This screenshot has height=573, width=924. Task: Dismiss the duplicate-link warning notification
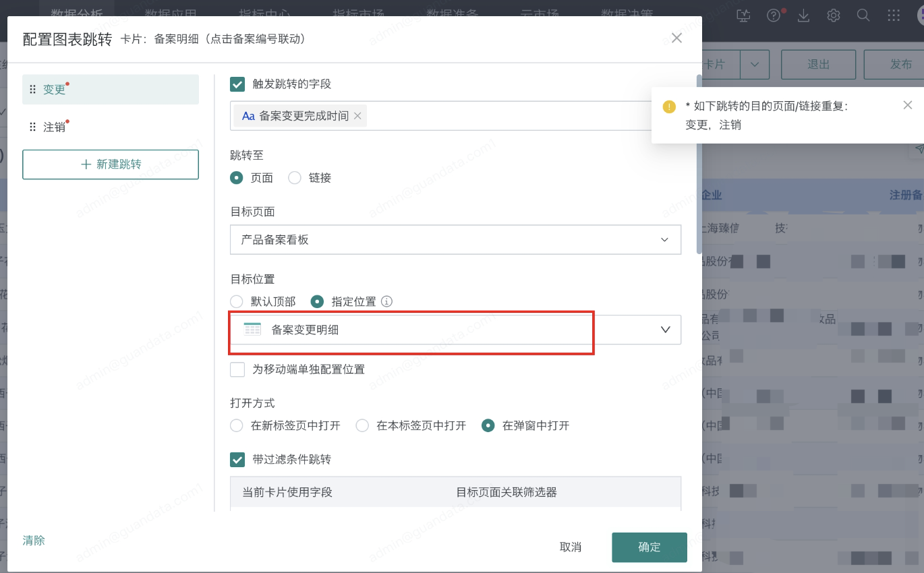(907, 104)
